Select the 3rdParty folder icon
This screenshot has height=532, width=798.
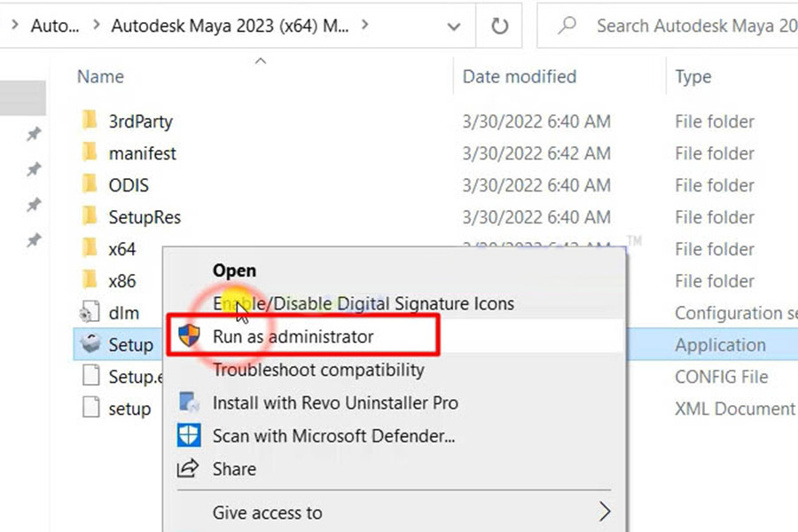(x=90, y=121)
